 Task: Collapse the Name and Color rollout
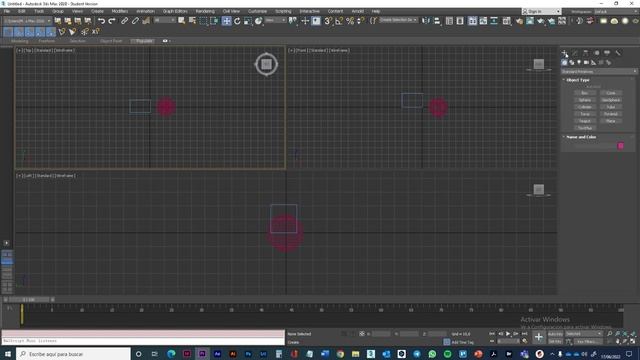coord(580,137)
